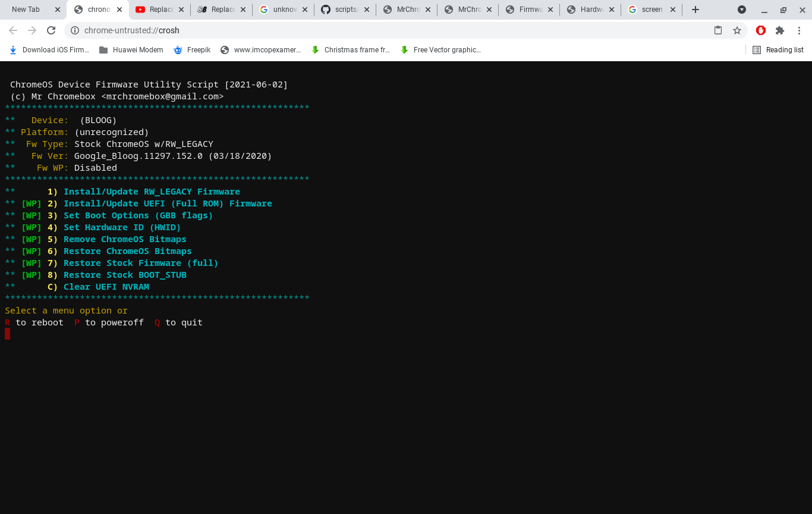
Task: Click the forward navigation arrow
Action: click(x=32, y=30)
